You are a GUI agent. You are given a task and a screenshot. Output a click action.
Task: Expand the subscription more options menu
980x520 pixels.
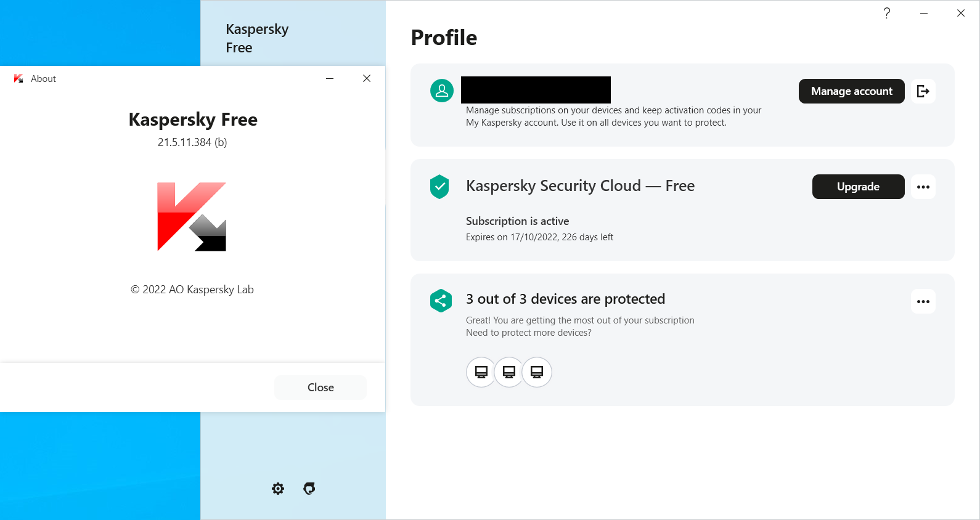point(923,187)
